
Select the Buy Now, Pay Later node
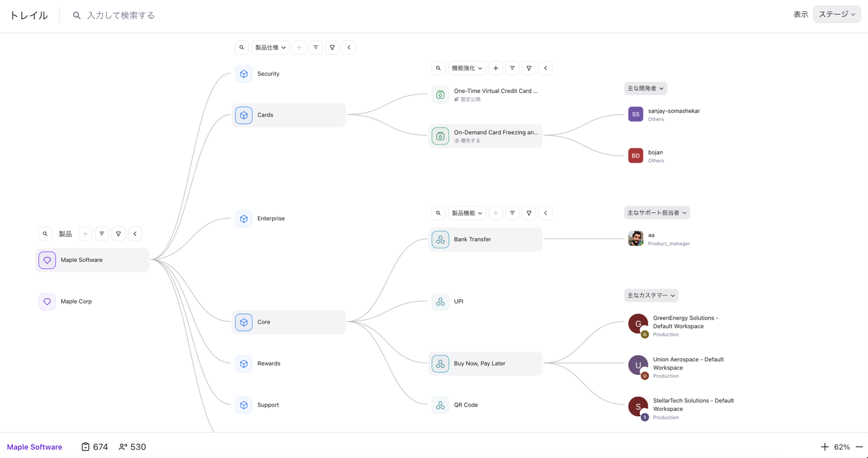485,364
